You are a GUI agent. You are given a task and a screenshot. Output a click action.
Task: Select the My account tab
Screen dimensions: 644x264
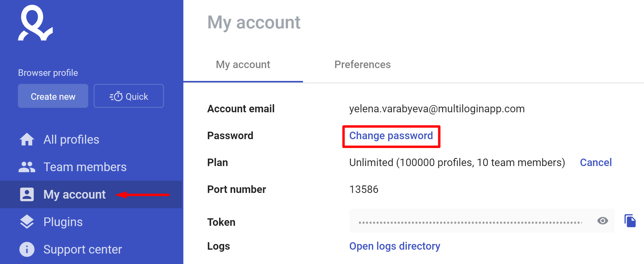click(243, 65)
